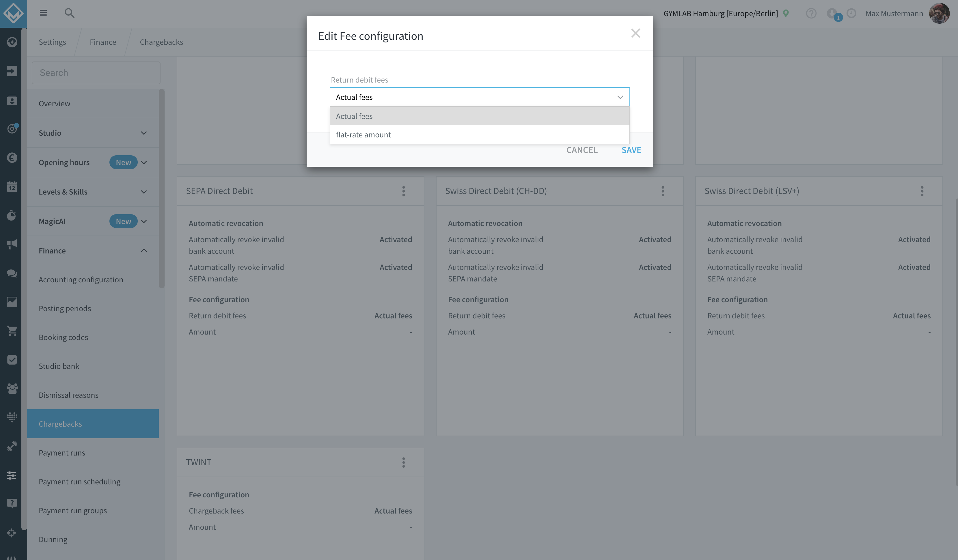Click Chargebacks breadcrumb
This screenshot has height=560, width=958.
pyautogui.click(x=161, y=42)
